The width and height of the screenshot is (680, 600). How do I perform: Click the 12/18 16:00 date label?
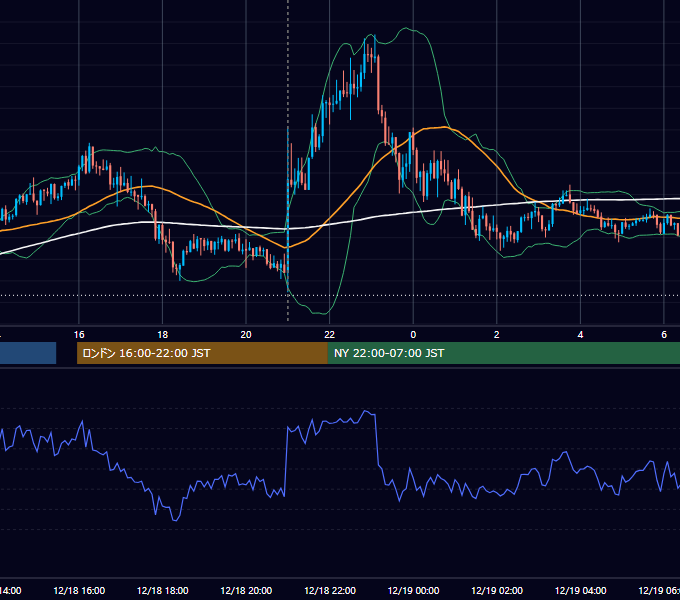pos(79,590)
